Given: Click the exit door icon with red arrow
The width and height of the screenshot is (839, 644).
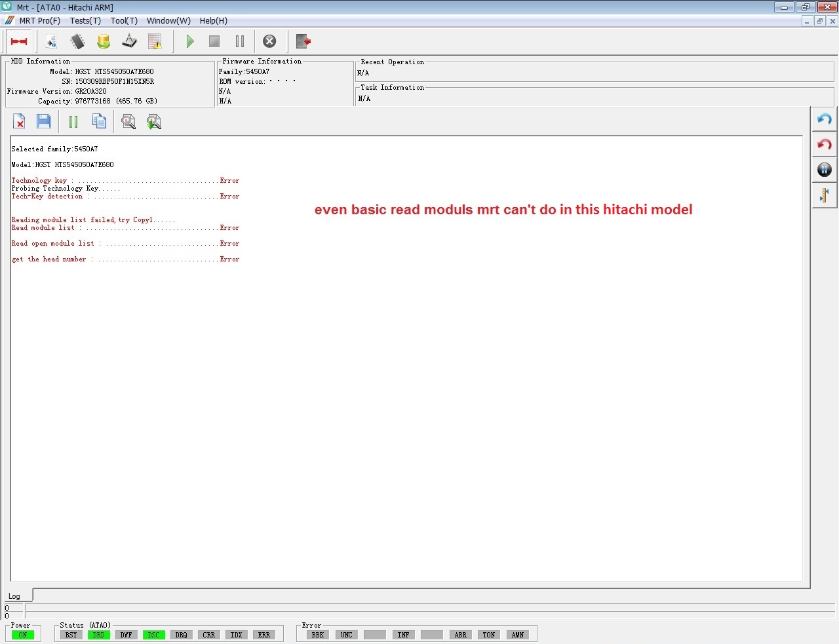Looking at the screenshot, I should coord(303,41).
